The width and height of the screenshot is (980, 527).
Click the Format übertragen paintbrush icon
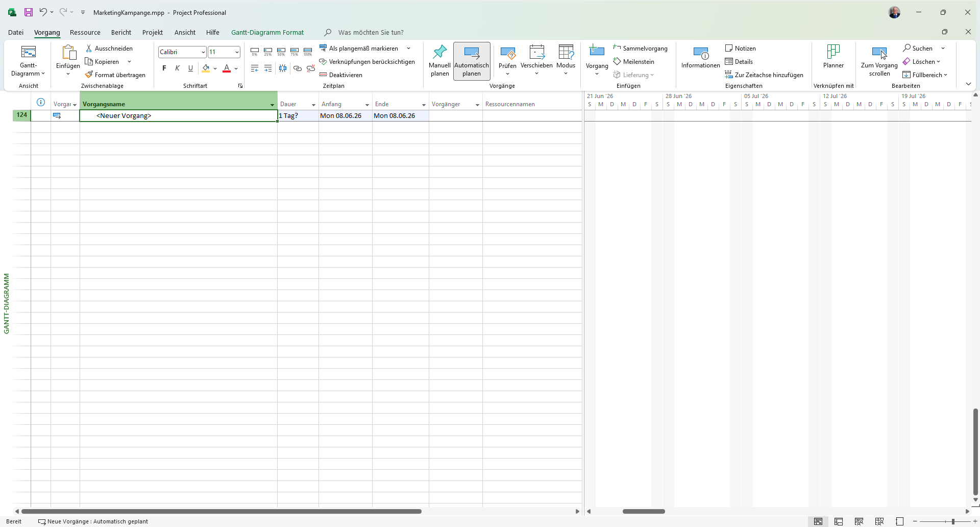pyautogui.click(x=89, y=75)
